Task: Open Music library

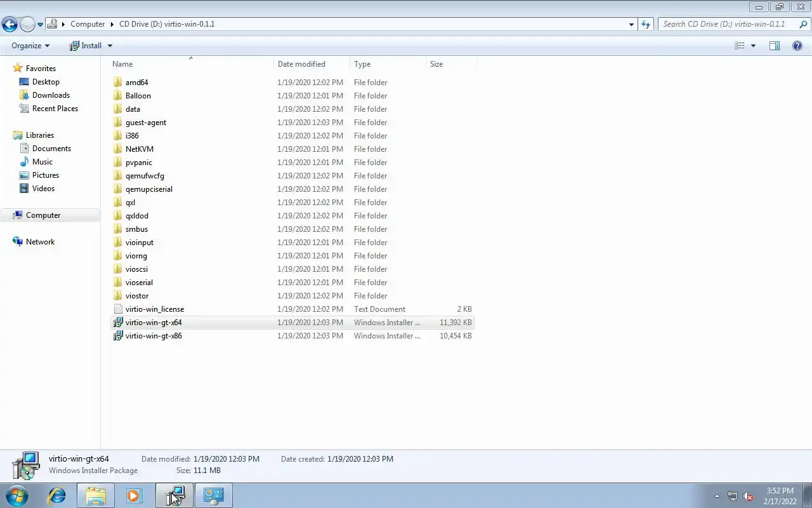Action: pyautogui.click(x=43, y=162)
